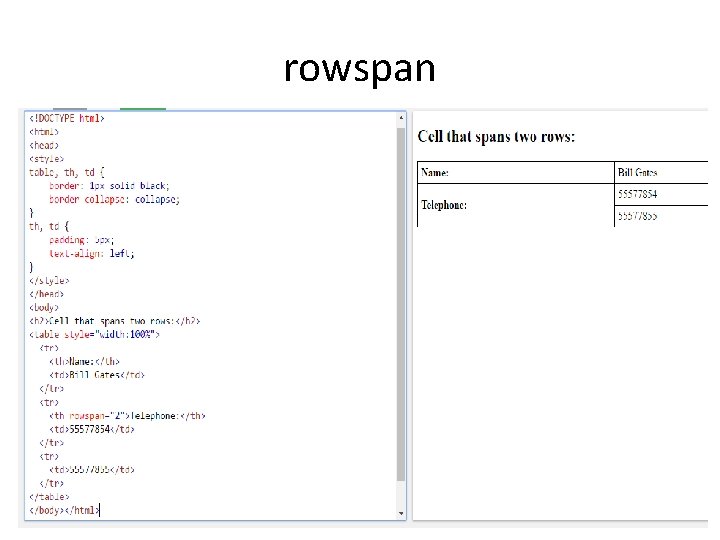Click the 'rowspan' slide title
The image size is (720, 540).
pyautogui.click(x=360, y=69)
